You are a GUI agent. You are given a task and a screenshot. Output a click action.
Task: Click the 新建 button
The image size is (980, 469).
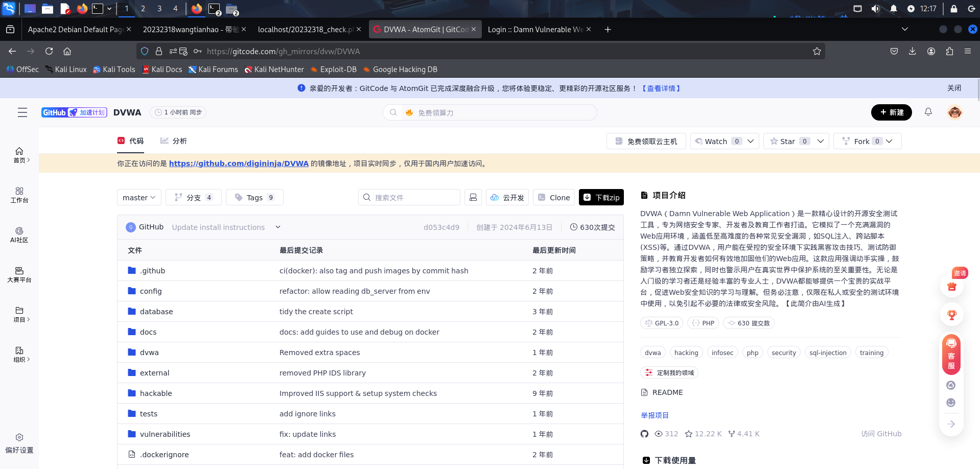point(892,112)
